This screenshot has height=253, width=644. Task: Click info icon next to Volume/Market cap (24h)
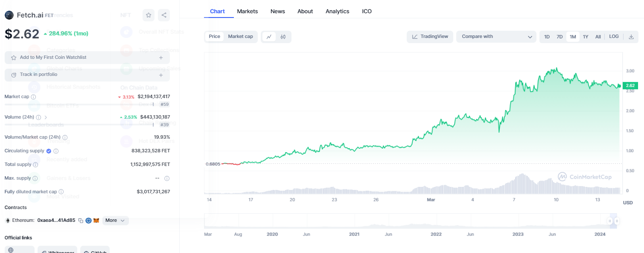(x=65, y=137)
